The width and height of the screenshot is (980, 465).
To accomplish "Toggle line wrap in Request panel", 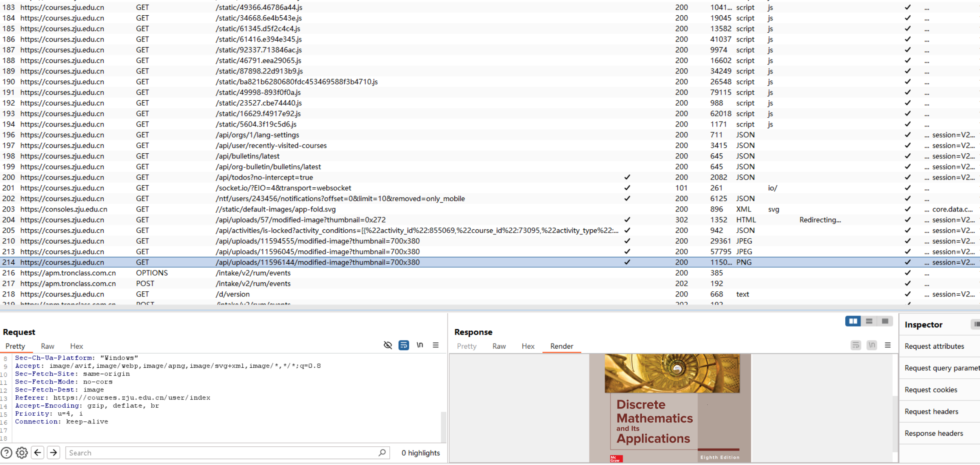I will [x=404, y=345].
